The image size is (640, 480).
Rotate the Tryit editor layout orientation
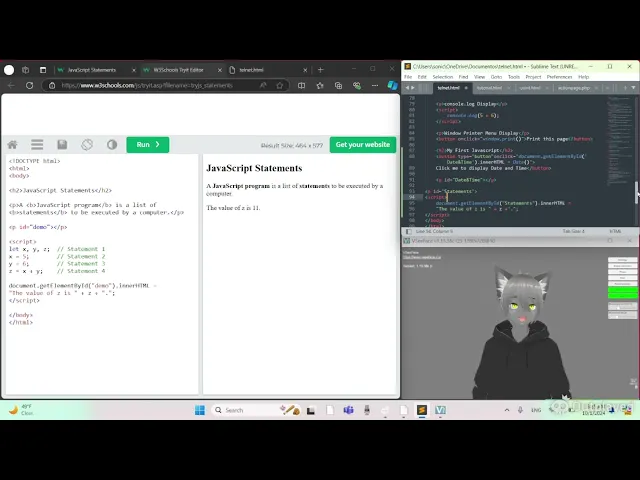(x=87, y=144)
